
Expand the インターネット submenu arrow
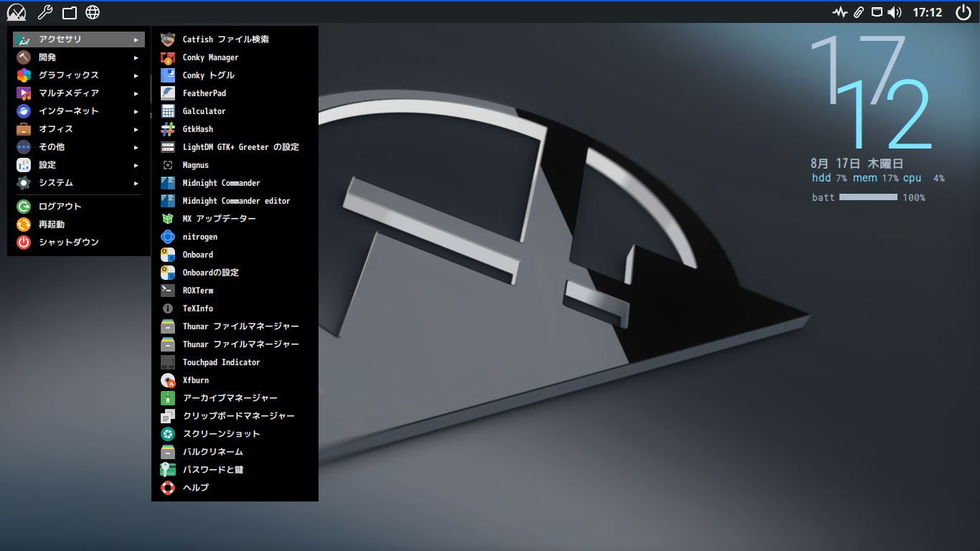(136, 111)
